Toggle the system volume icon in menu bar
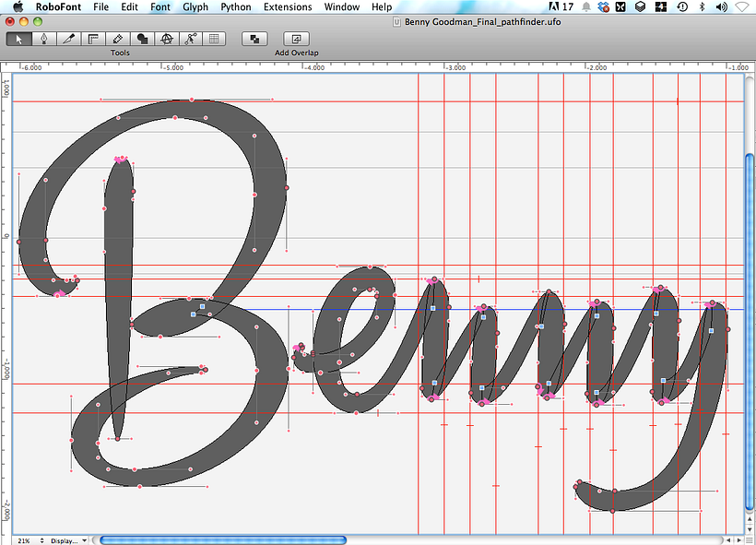The width and height of the screenshot is (756, 545). pyautogui.click(x=723, y=6)
